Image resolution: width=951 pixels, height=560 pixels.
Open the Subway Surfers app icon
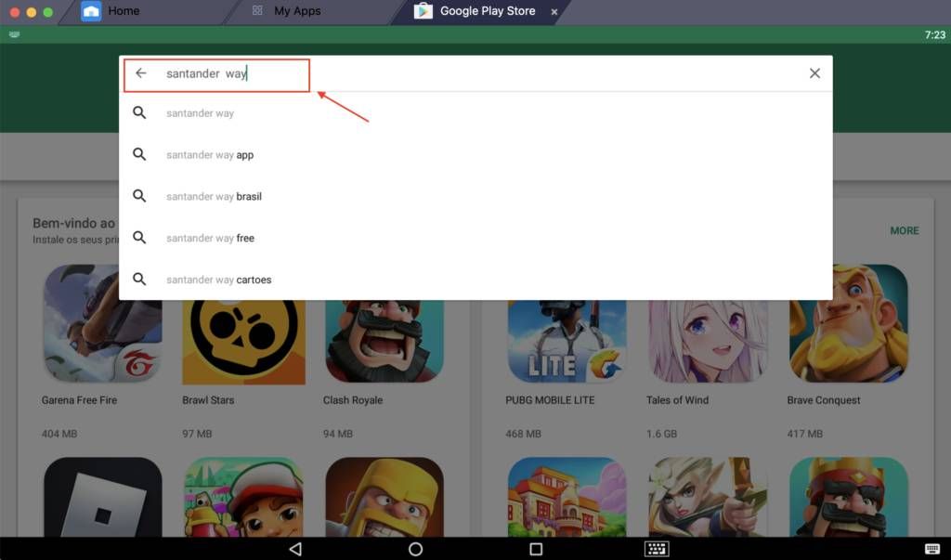coord(243,497)
